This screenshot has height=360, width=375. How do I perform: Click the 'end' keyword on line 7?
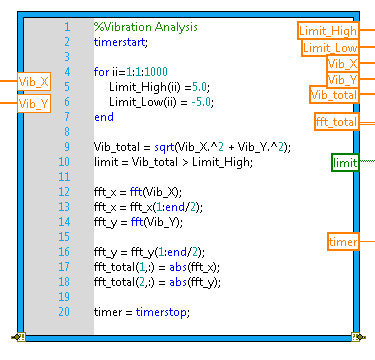click(104, 117)
